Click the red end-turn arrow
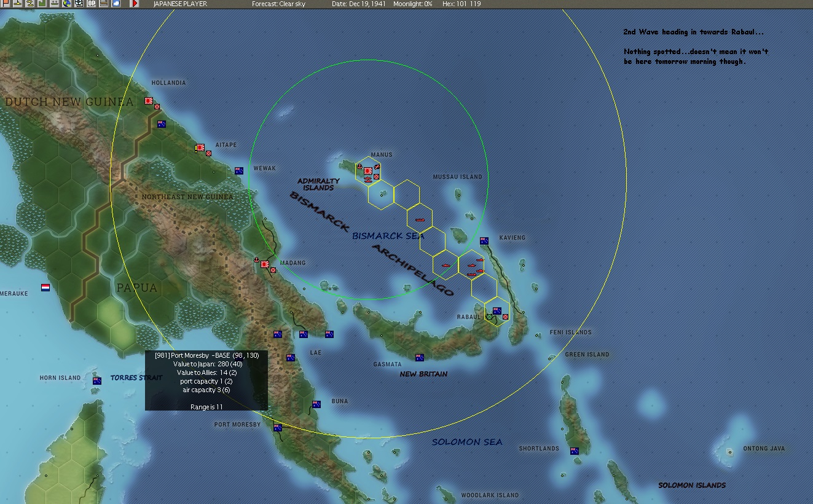This screenshot has width=813, height=504. pyautogui.click(x=135, y=4)
